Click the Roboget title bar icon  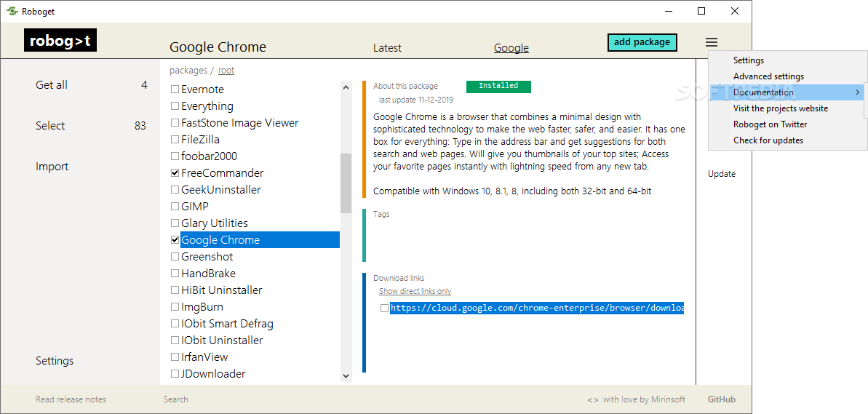tap(12, 11)
